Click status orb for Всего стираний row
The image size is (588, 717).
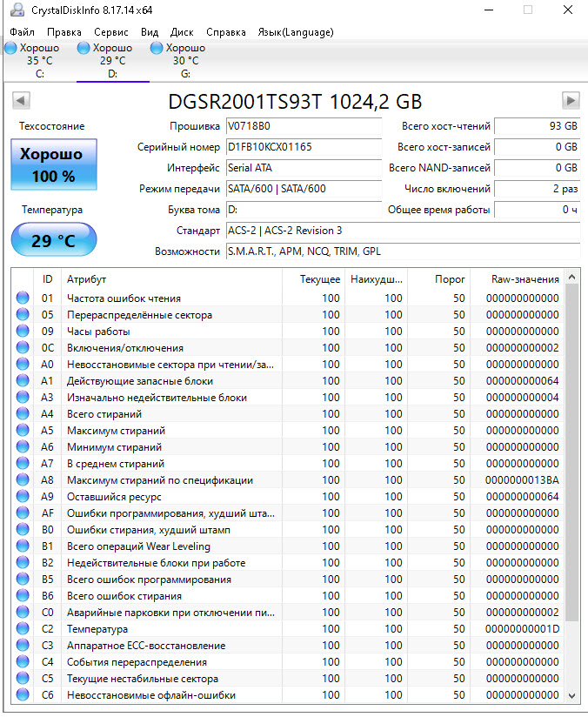coord(23,413)
